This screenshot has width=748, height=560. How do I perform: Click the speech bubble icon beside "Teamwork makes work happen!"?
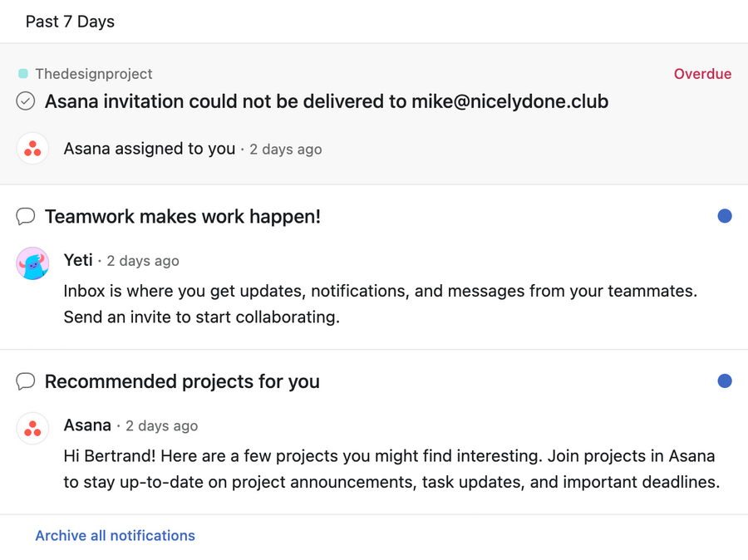point(25,216)
